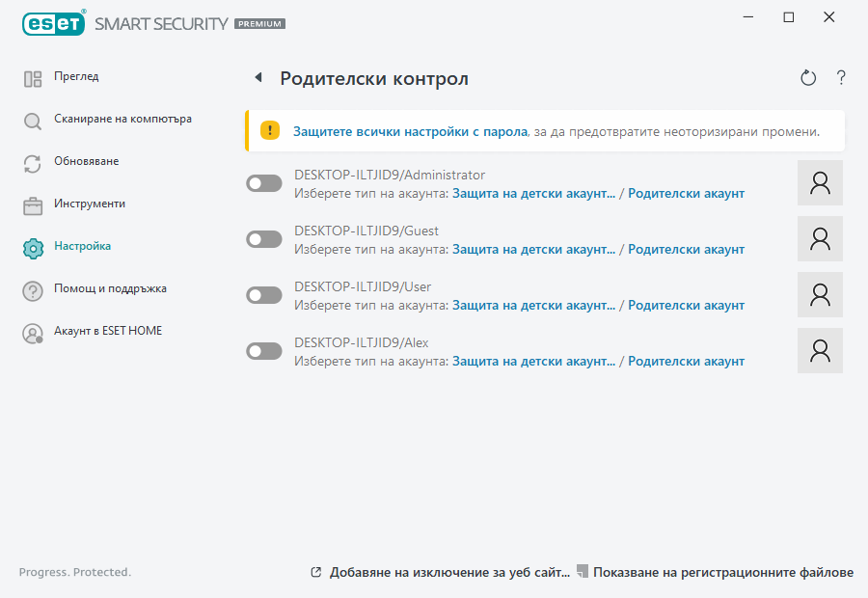Enable parental control for DESKTOP-ILTJID9/Administrator
This screenshot has height=598, width=868.
tap(263, 182)
